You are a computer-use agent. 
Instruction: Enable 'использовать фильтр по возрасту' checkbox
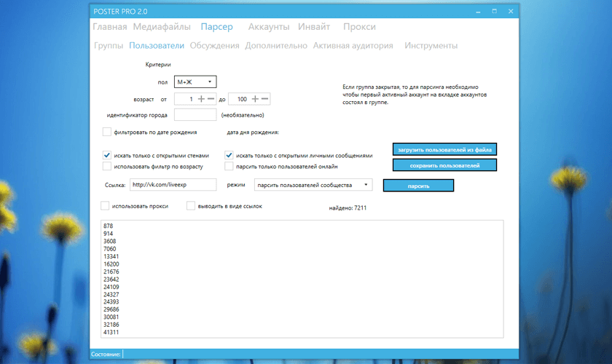point(106,166)
